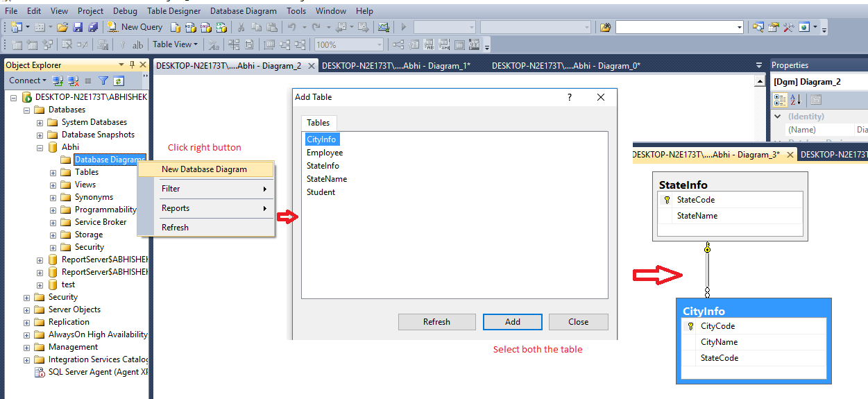Click the Database Engine Query icon
This screenshot has width=868, height=399.
[176, 27]
